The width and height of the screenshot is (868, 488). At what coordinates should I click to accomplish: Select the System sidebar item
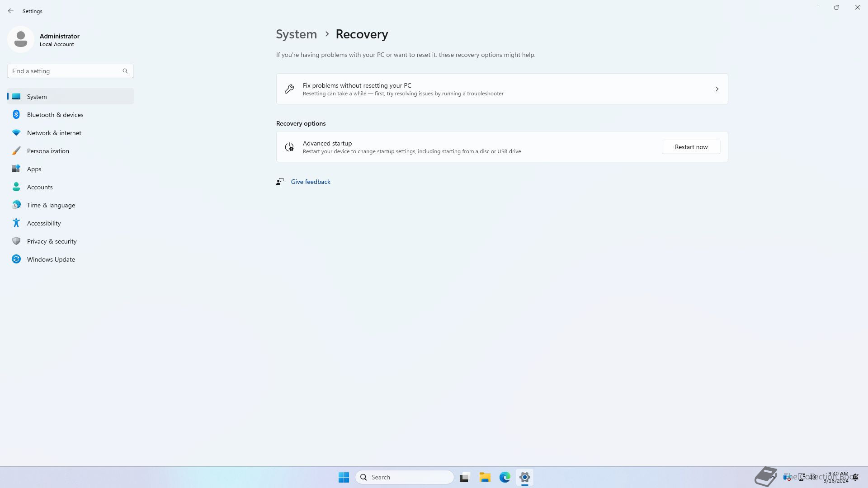[x=37, y=97]
